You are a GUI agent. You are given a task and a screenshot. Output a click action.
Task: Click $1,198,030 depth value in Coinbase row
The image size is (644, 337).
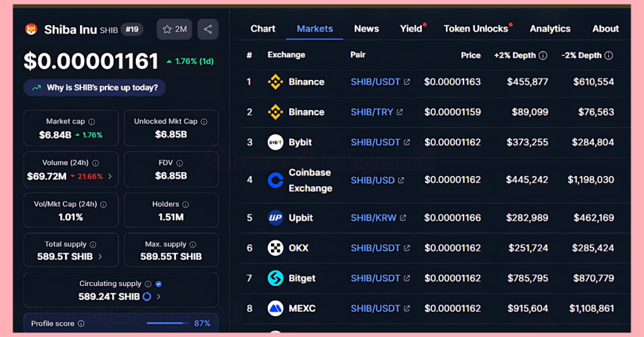click(591, 180)
